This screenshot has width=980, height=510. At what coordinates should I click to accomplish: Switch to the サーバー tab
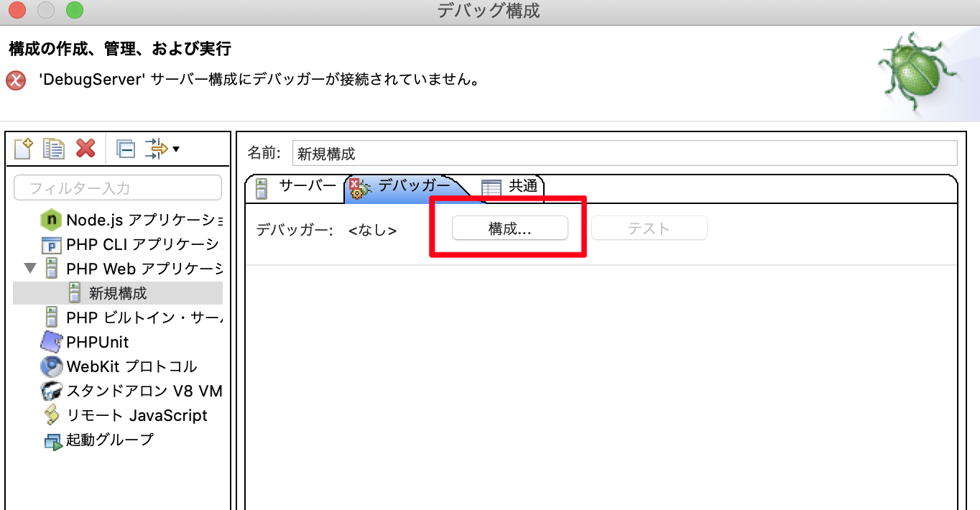pyautogui.click(x=296, y=186)
